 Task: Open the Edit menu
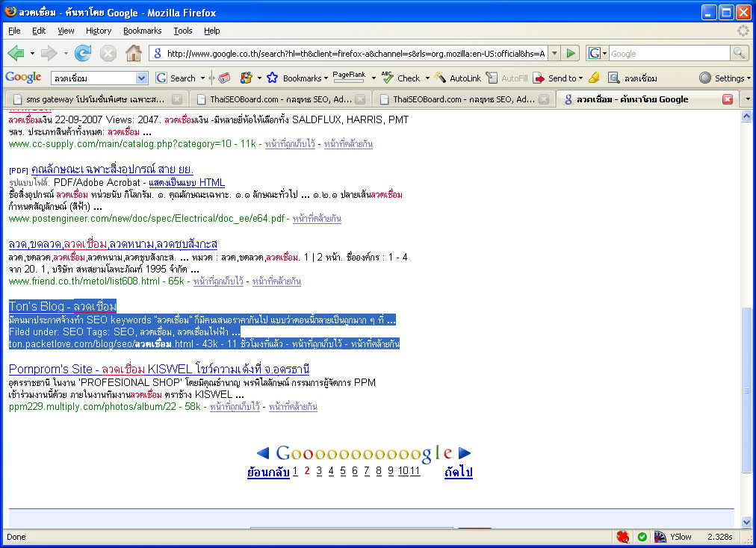[39, 31]
